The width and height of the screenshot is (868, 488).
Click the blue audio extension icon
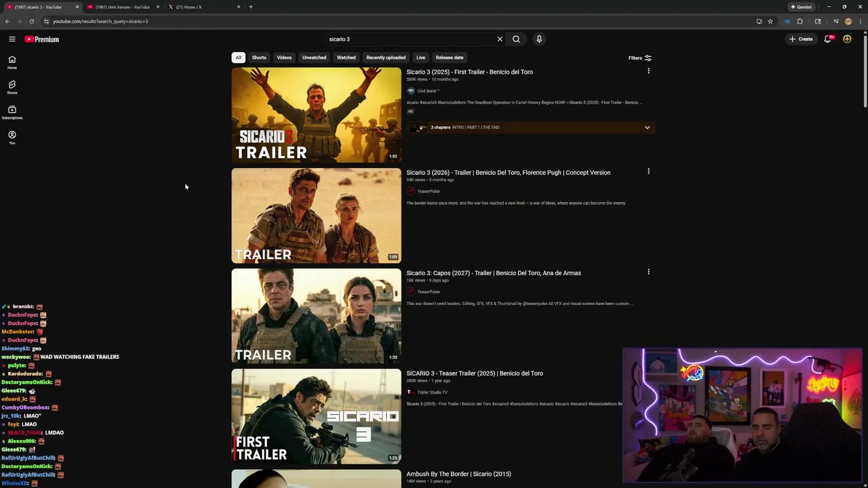(x=787, y=21)
